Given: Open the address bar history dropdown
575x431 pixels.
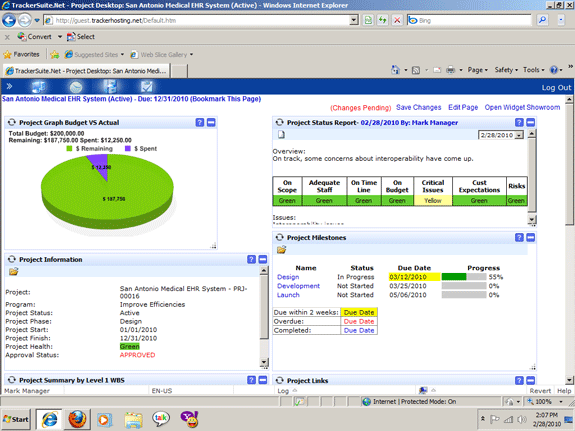Looking at the screenshot, I should [354, 20].
